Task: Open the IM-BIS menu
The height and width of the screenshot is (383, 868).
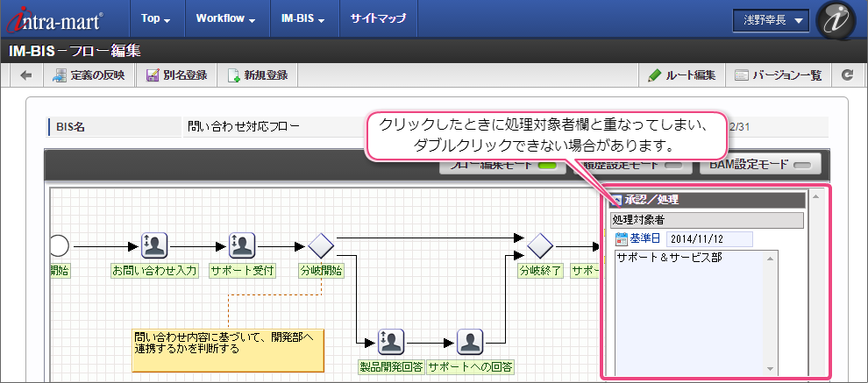Action: tap(304, 18)
